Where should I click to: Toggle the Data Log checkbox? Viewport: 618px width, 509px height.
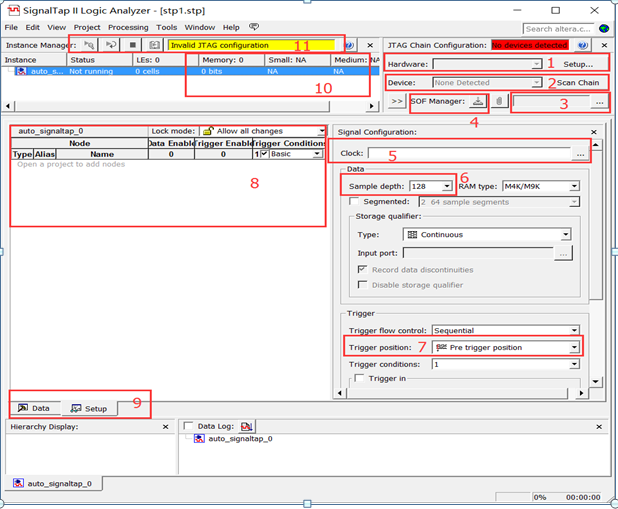tap(188, 426)
